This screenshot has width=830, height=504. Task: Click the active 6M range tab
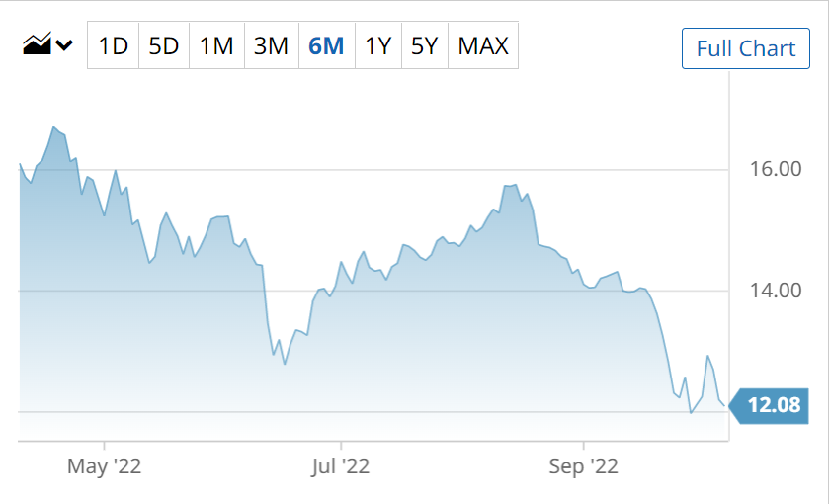tap(326, 45)
